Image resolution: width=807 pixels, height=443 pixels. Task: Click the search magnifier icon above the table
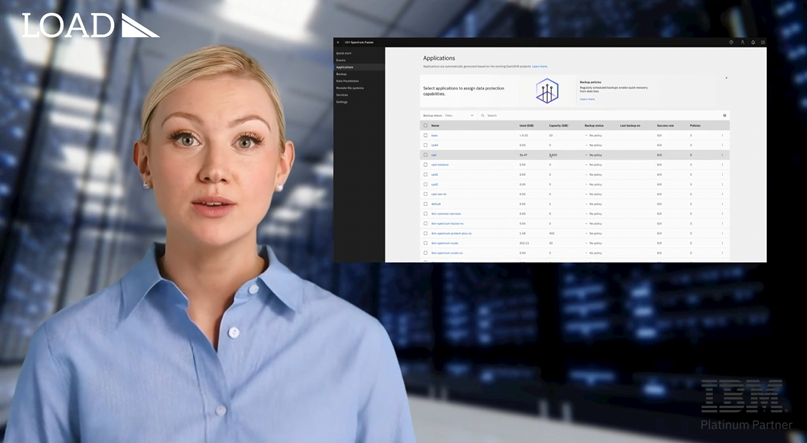coord(482,115)
